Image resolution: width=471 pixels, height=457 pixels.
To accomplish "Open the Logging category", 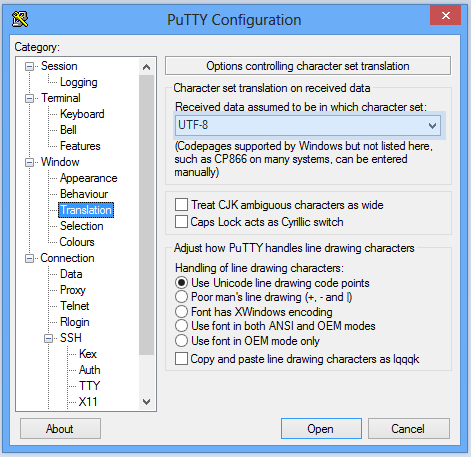I will 79,82.
